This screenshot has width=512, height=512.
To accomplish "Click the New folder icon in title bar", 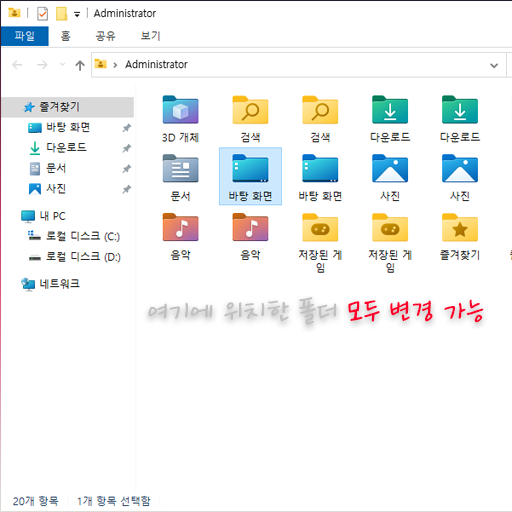I will (x=61, y=14).
